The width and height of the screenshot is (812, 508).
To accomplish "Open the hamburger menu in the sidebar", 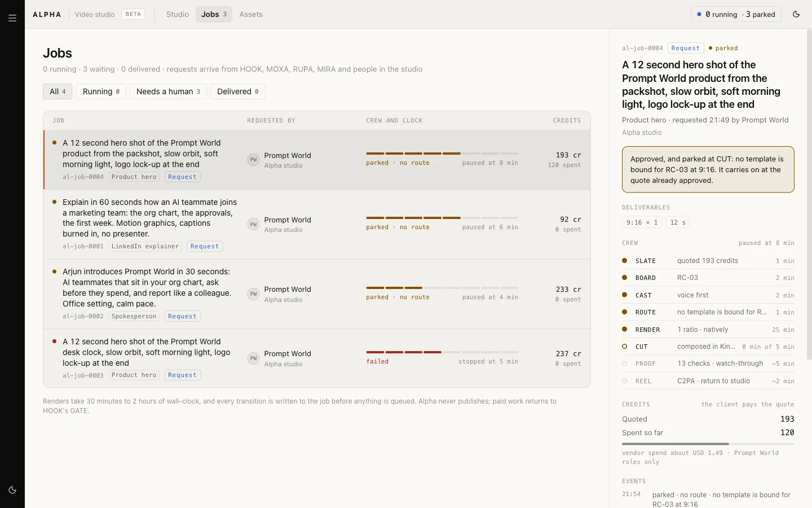I will pyautogui.click(x=12, y=18).
